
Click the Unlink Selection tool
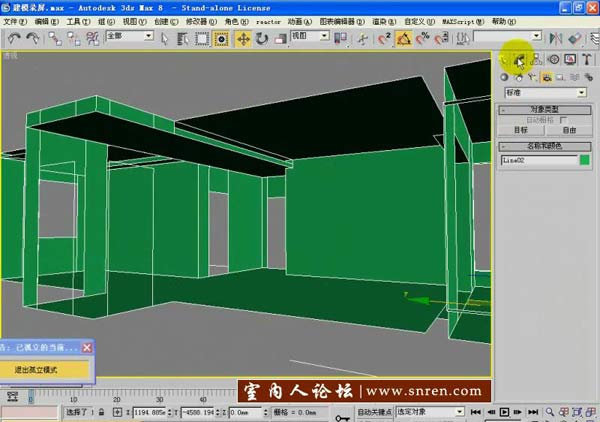(x=73, y=38)
